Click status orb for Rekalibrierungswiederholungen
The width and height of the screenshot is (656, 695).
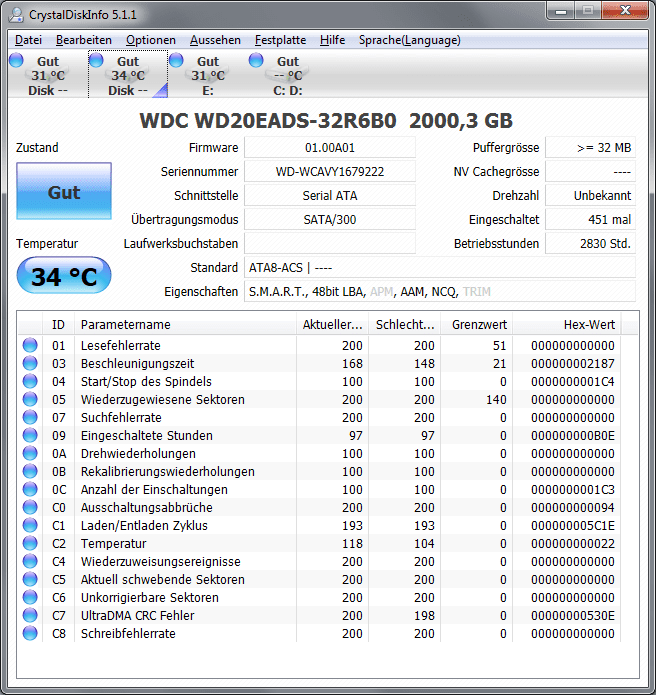(x=30, y=471)
